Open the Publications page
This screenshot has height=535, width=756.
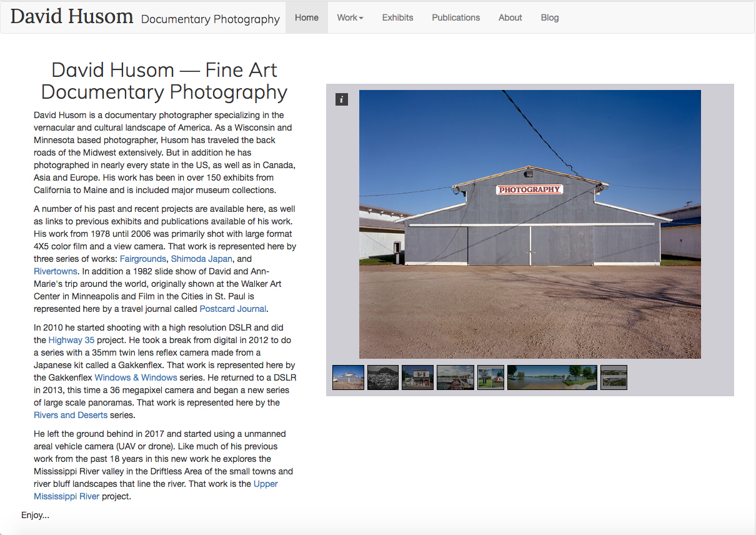(x=456, y=17)
